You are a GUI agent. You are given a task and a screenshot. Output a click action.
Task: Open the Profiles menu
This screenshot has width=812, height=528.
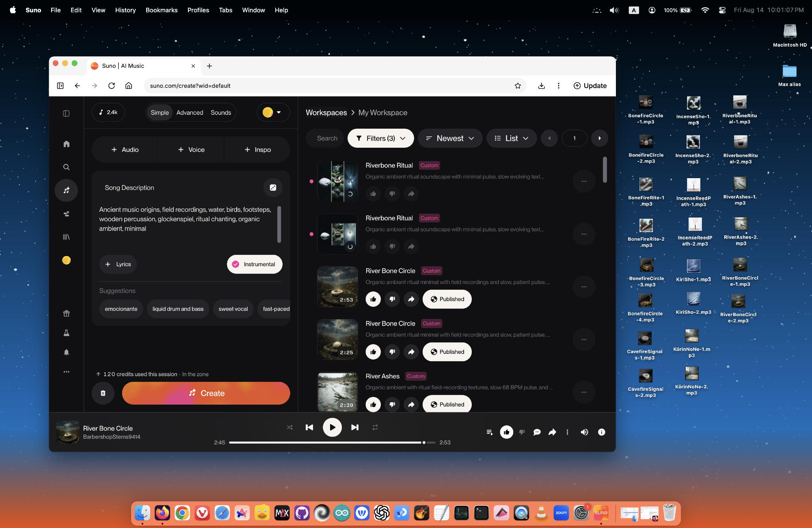(x=198, y=10)
